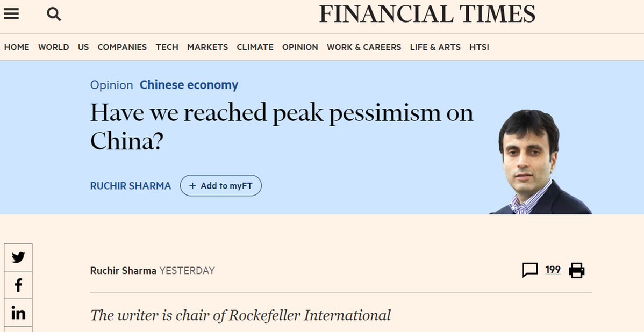Go to the HOME section
Screen dimensions: 644x332
(17, 47)
